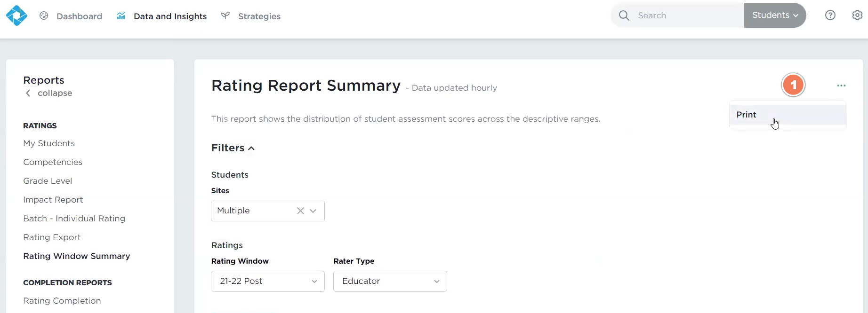
Task: Click the app logo in the top-left
Action: pyautogui.click(x=16, y=16)
